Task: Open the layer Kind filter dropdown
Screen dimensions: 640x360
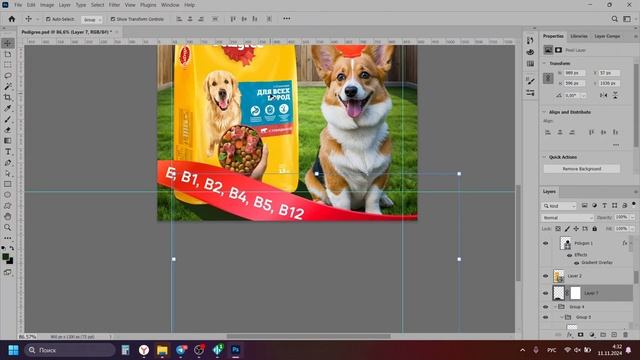Action: [x=559, y=206]
